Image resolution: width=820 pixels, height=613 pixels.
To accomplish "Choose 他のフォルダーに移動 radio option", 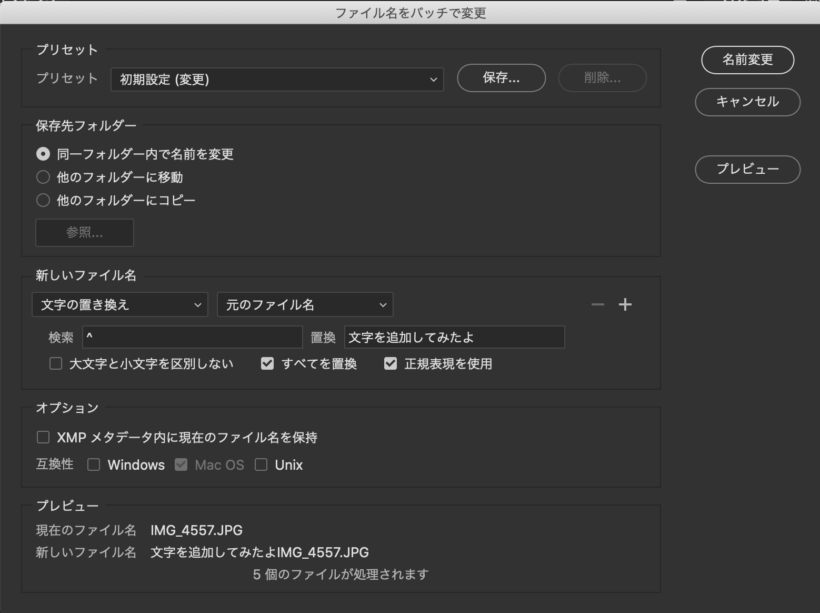I will pyautogui.click(x=43, y=177).
